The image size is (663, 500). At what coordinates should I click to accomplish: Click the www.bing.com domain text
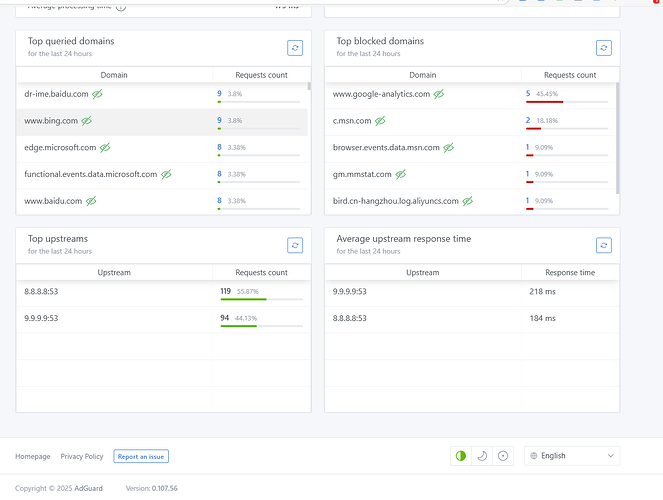click(51, 121)
